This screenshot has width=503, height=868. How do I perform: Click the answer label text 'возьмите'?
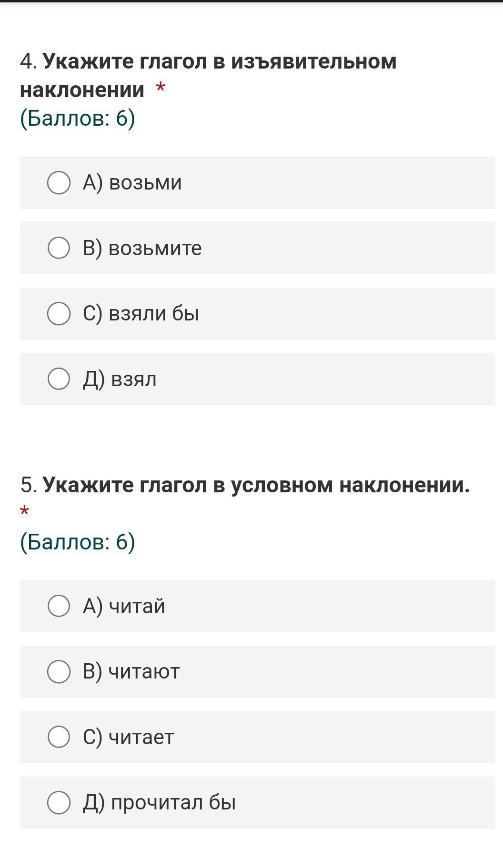point(155,248)
